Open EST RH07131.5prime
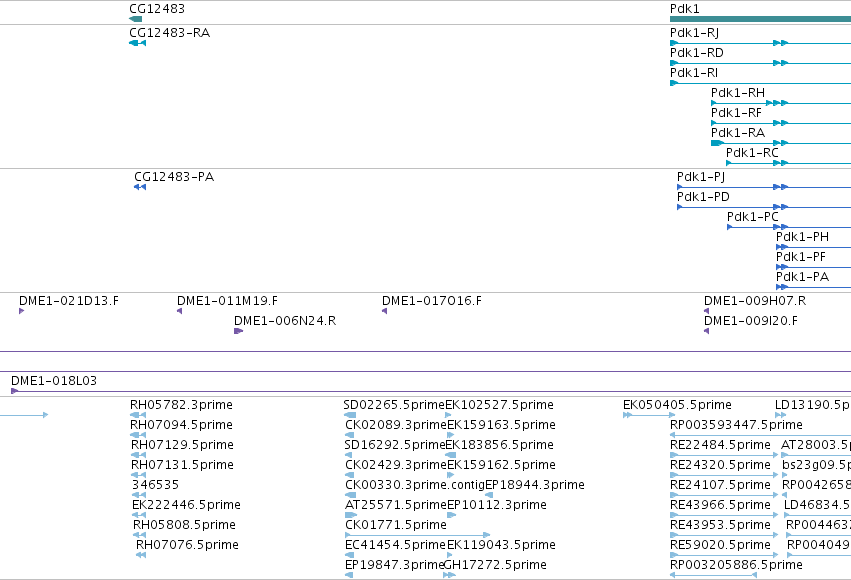This screenshot has width=851, height=580. pyautogui.click(x=182, y=465)
